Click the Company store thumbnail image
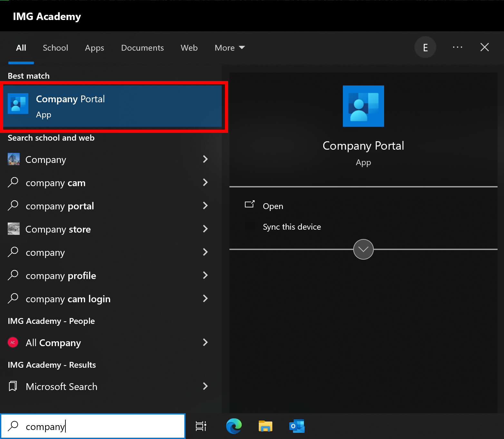Screen dimensions: 504x439 click(x=14, y=229)
